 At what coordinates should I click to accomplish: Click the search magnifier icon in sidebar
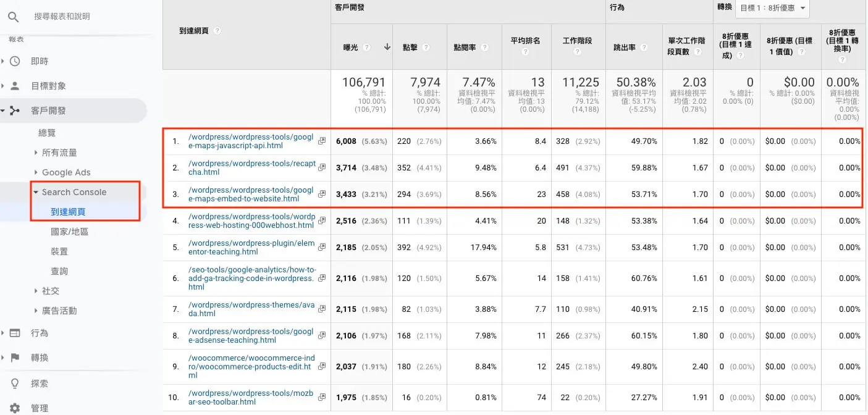tap(13, 16)
